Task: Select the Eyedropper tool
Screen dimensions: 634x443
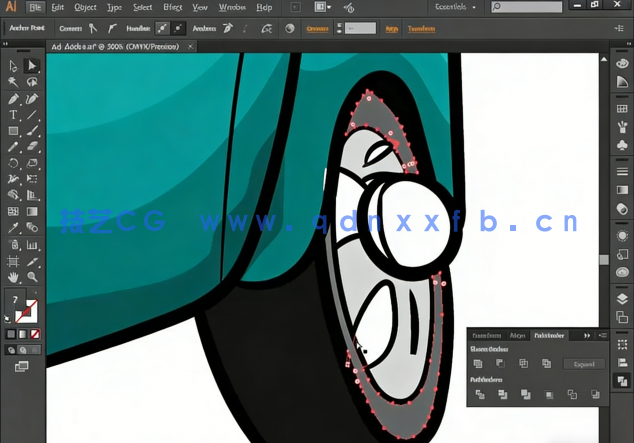Action: [13, 228]
